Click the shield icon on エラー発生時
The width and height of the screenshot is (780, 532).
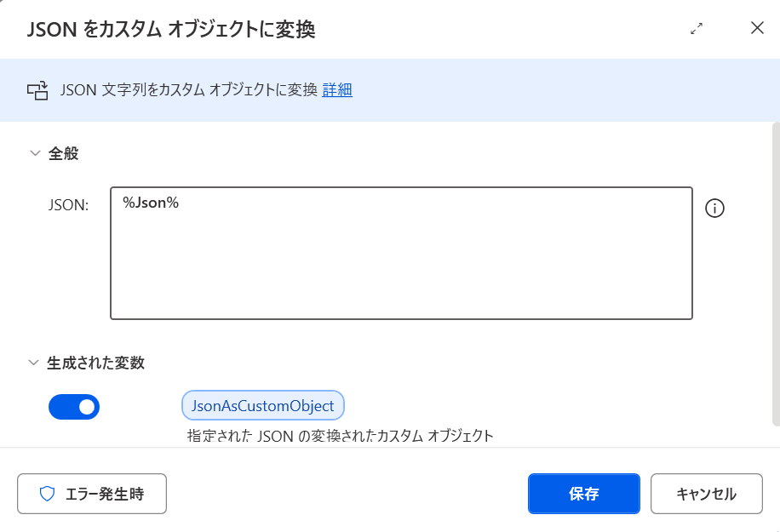[47, 494]
